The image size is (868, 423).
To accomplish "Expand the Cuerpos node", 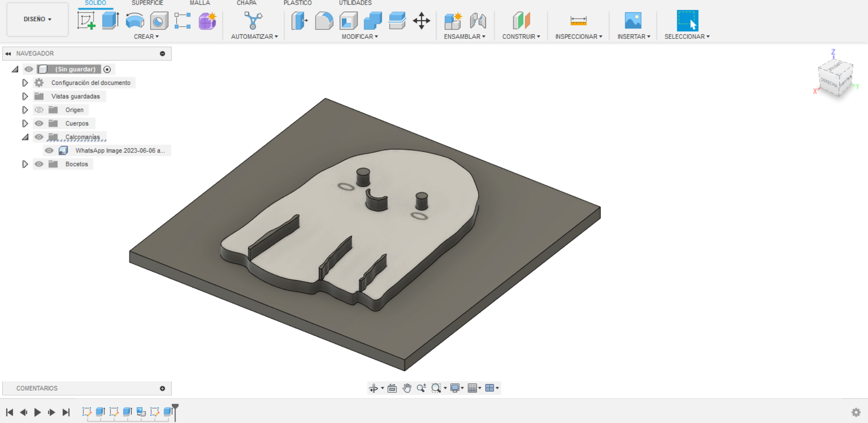I will pyautogui.click(x=25, y=123).
